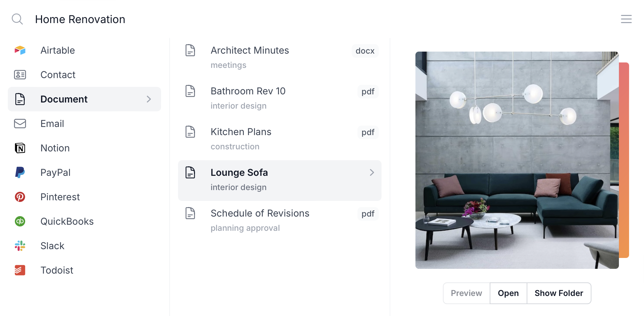Click the Home Renovation search field

[80, 19]
